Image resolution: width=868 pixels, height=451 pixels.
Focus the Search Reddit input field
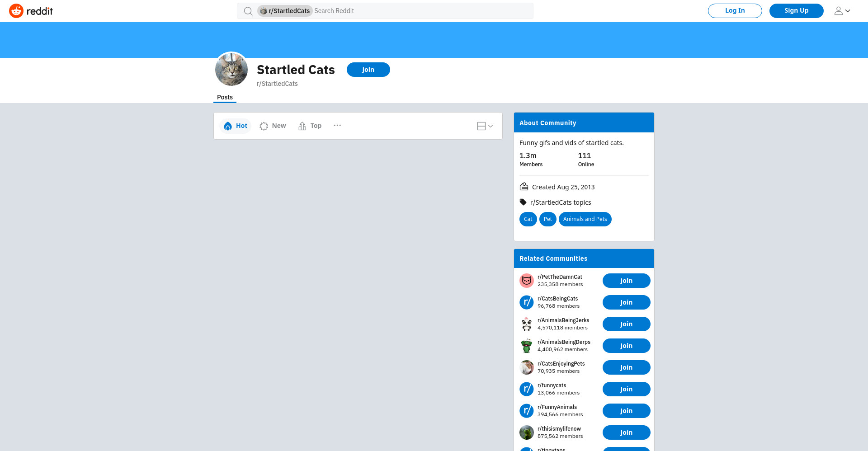coord(423,11)
